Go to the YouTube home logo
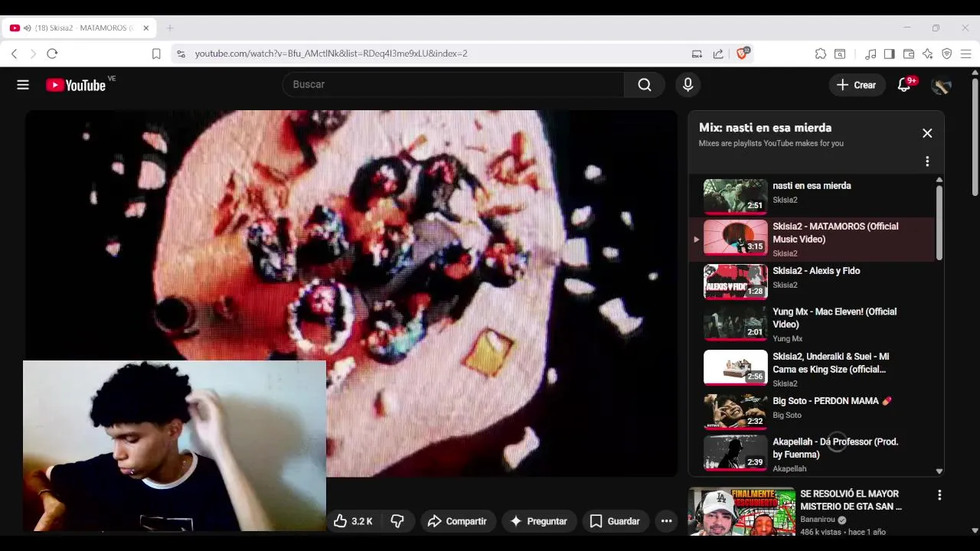 point(76,85)
